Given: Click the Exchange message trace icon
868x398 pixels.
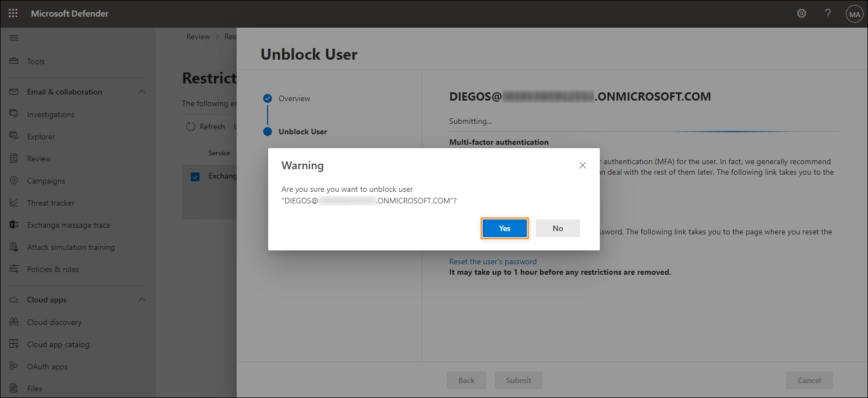Looking at the screenshot, I should point(14,224).
